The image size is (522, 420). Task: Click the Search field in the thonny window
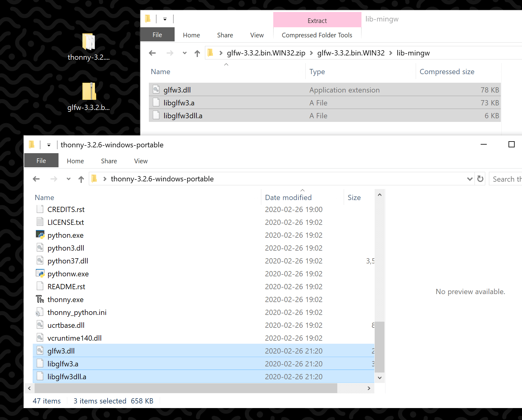(x=505, y=179)
